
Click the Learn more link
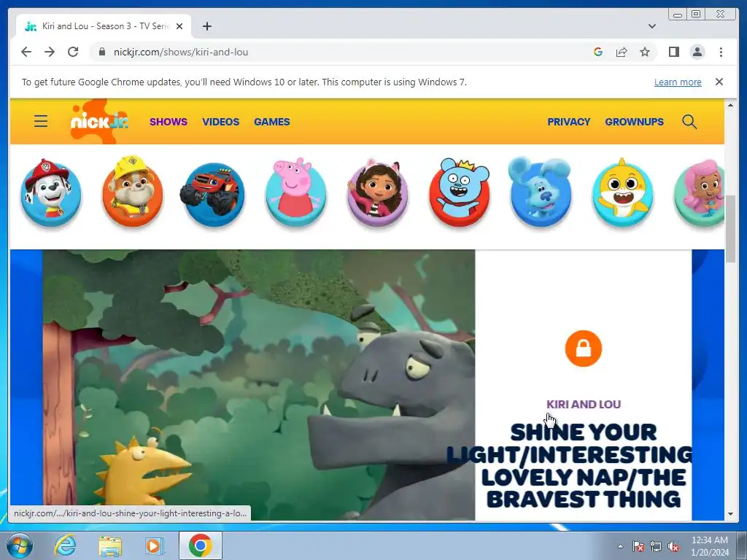click(678, 82)
